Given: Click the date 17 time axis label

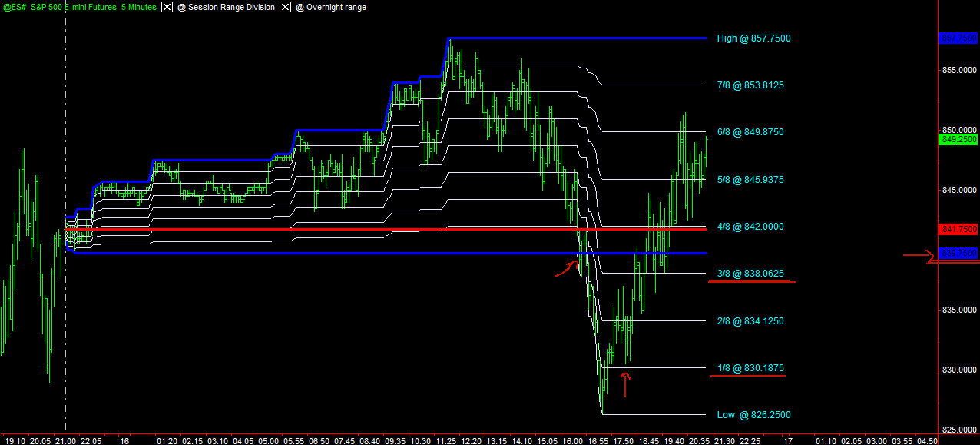Looking at the screenshot, I should click(787, 441).
